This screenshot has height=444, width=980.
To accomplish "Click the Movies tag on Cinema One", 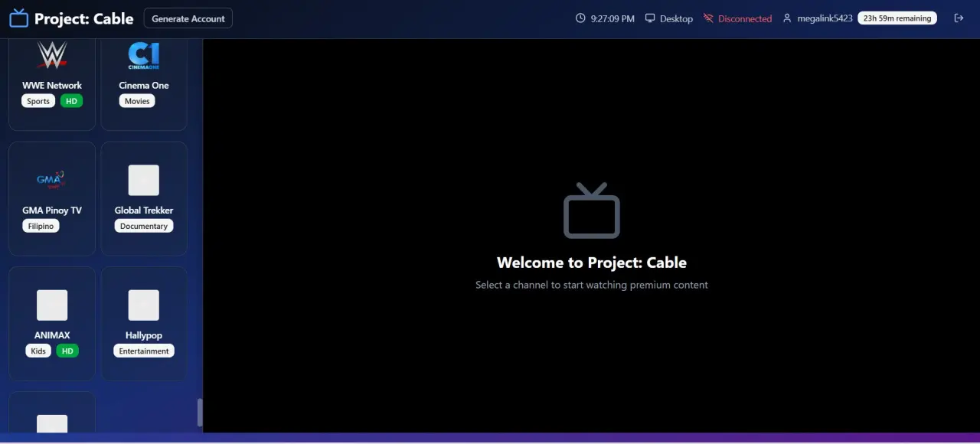I will coord(137,101).
